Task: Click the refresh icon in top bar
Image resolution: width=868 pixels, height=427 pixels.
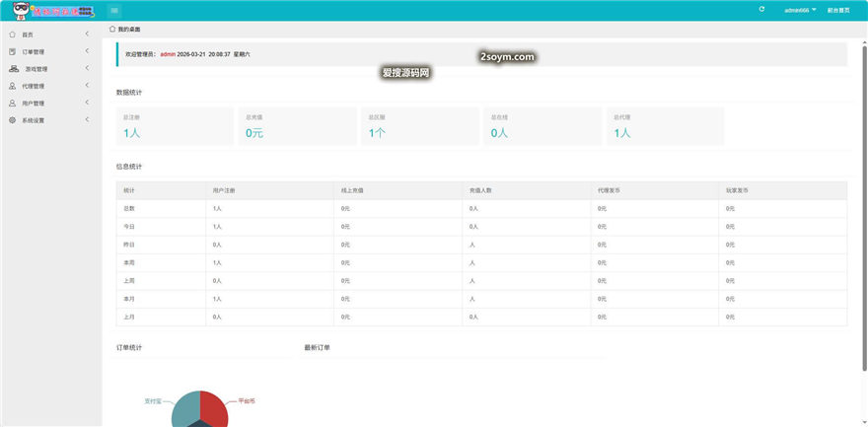Action: 761,9
